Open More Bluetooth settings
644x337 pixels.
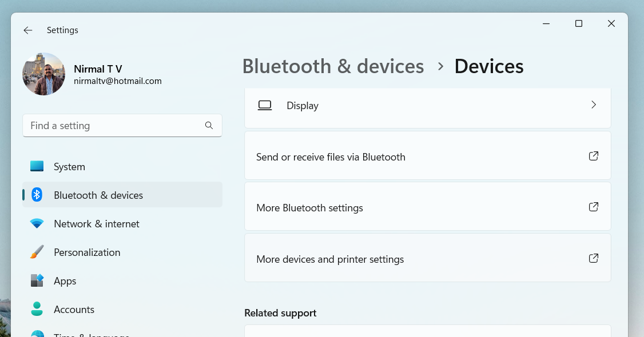tap(428, 207)
